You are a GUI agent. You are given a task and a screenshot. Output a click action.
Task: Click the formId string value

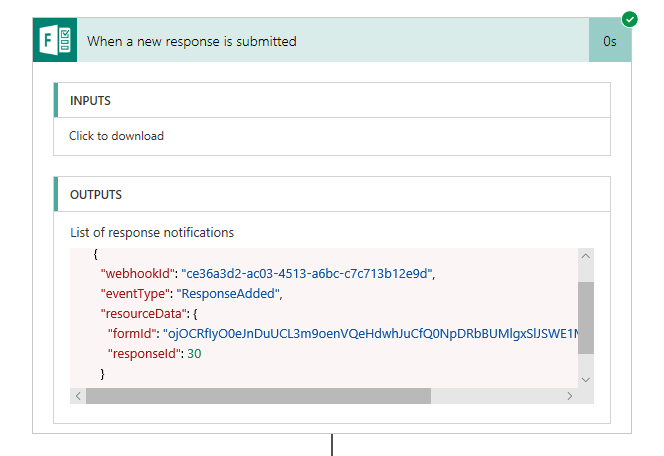[370, 333]
